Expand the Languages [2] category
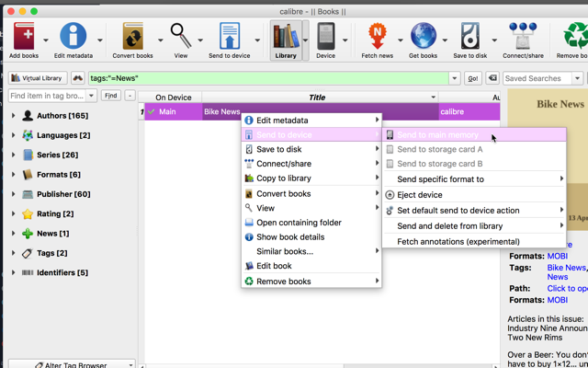The height and width of the screenshot is (368, 588). pos(14,135)
